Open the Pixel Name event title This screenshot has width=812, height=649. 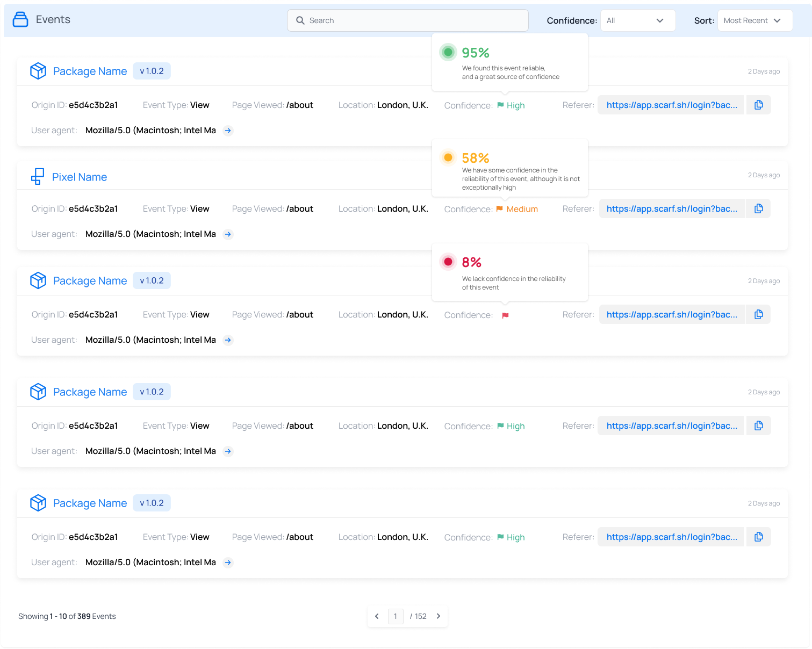point(80,177)
